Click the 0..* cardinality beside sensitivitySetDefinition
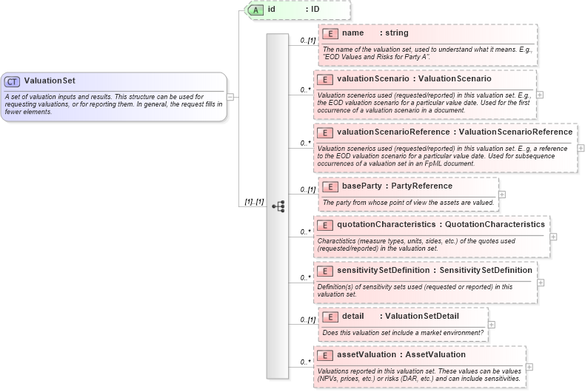 (x=306, y=277)
